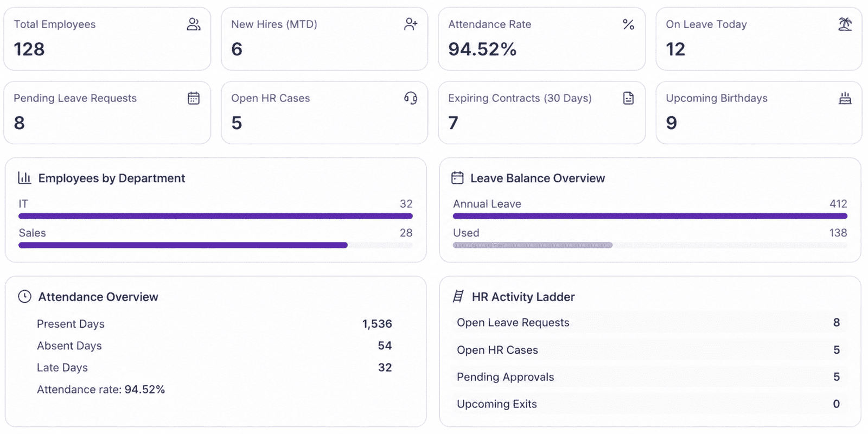Screen dimensions: 868x434
Task: Click the Used leave progress bar
Action: pos(650,245)
